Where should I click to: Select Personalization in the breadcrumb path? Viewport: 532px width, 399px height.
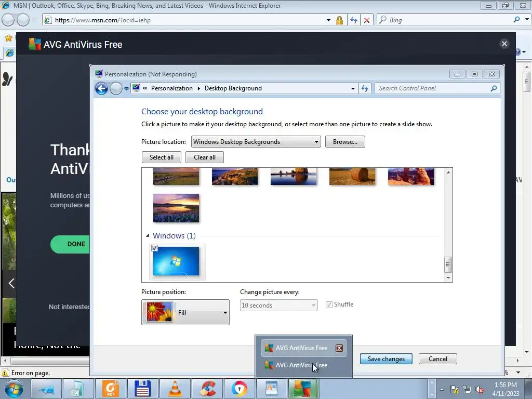(171, 88)
